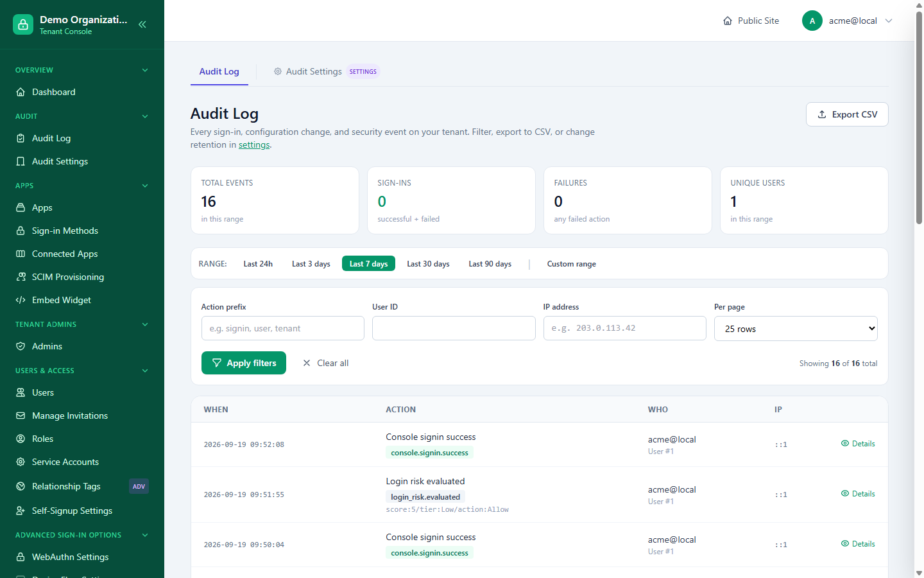The image size is (924, 578).
Task: Click the Manage Invitations envelope icon
Action: pyautogui.click(x=21, y=416)
